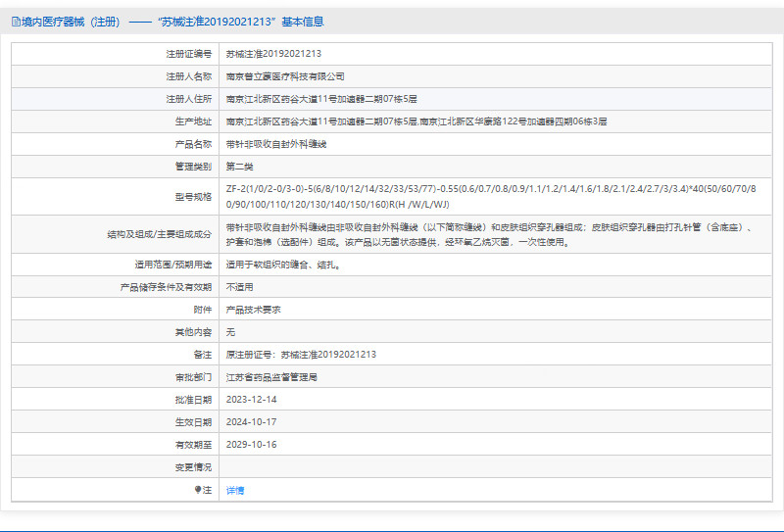Select product name 带针非吸收自封外科缝线
The height and width of the screenshot is (532, 784).
coord(276,144)
